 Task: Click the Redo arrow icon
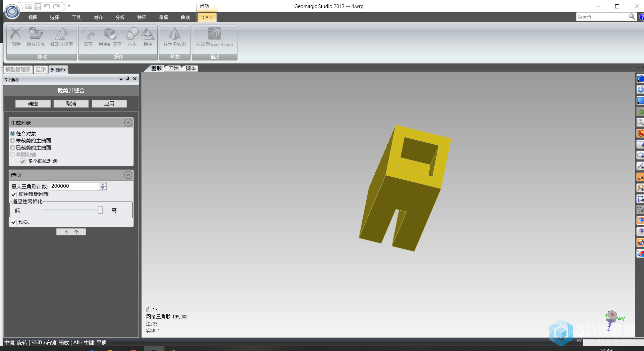(x=57, y=6)
